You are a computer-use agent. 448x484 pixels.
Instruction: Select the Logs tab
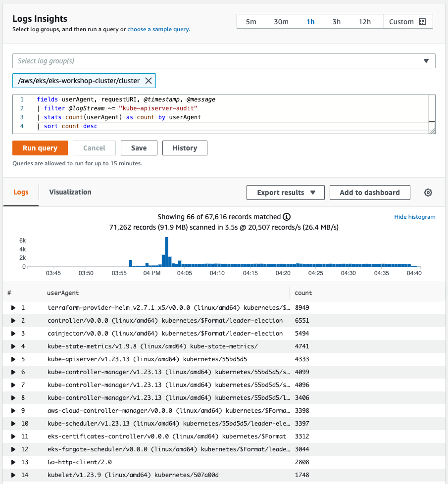click(x=21, y=192)
